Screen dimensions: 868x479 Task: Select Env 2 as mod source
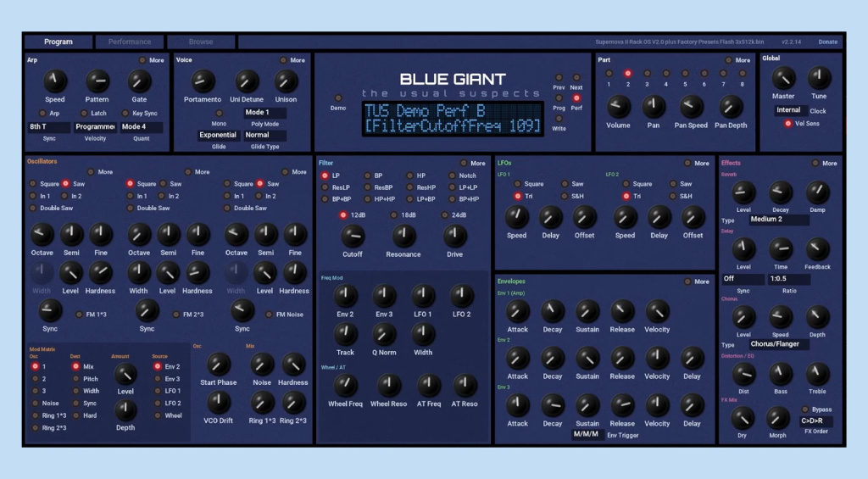click(157, 366)
